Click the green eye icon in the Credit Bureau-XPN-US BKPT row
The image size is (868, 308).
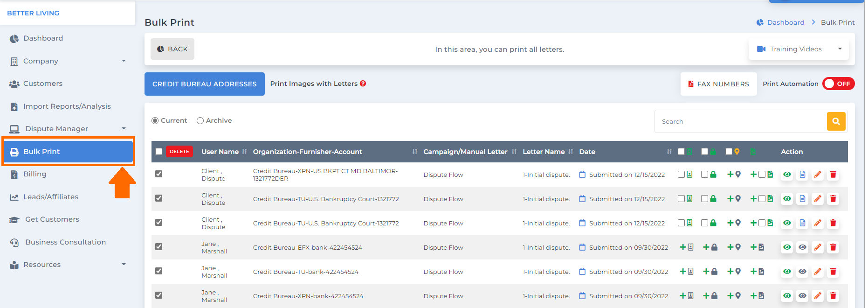787,175
